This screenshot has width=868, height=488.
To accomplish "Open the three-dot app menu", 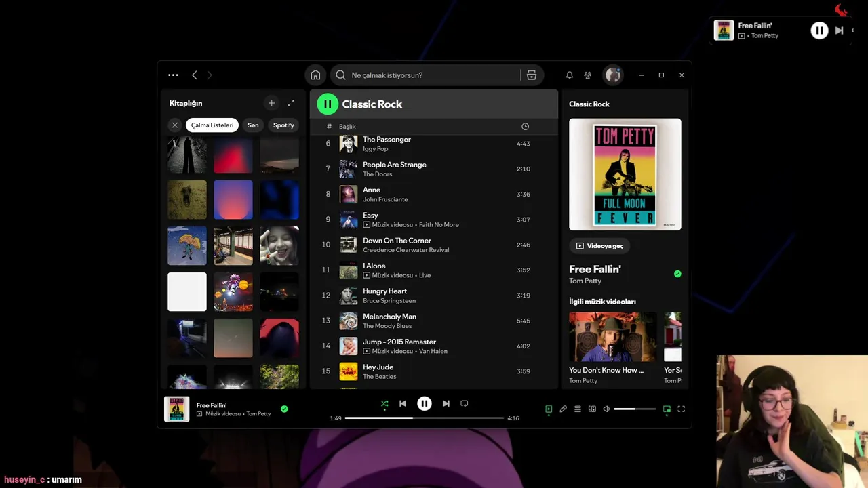I will pyautogui.click(x=173, y=75).
